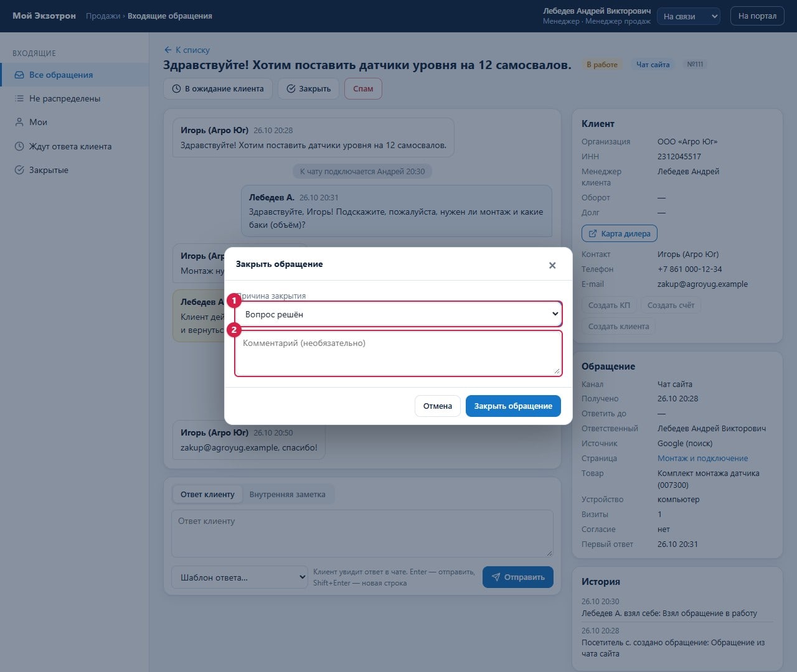
Task: Click the person icon beside 'Мои'
Action: pyautogui.click(x=19, y=122)
